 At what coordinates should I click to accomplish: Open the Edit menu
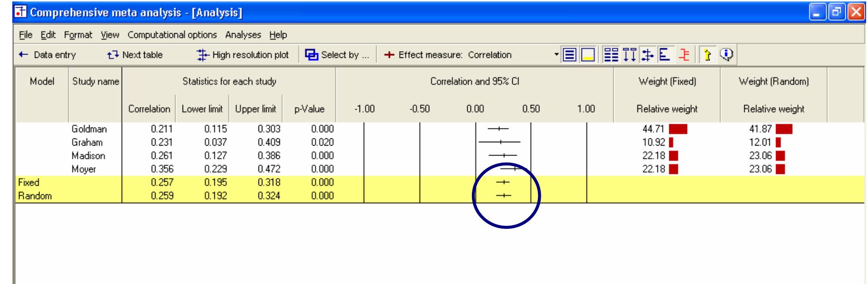coord(48,35)
